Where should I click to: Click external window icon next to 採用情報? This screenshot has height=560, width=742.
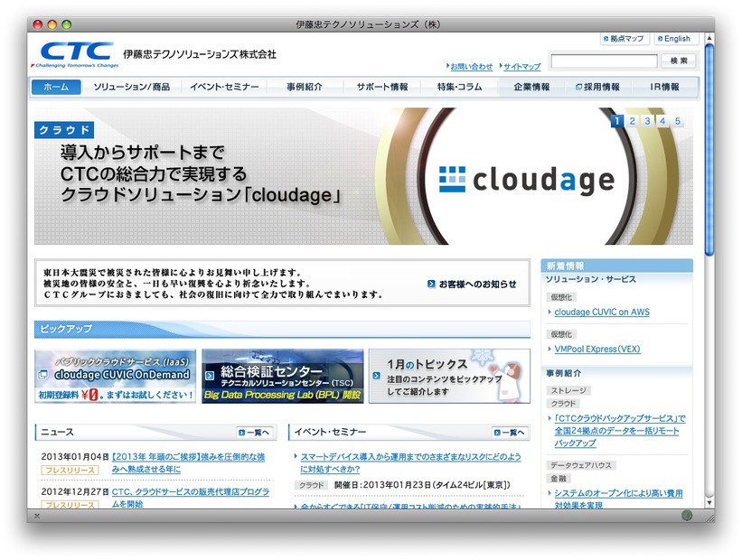coord(578,87)
